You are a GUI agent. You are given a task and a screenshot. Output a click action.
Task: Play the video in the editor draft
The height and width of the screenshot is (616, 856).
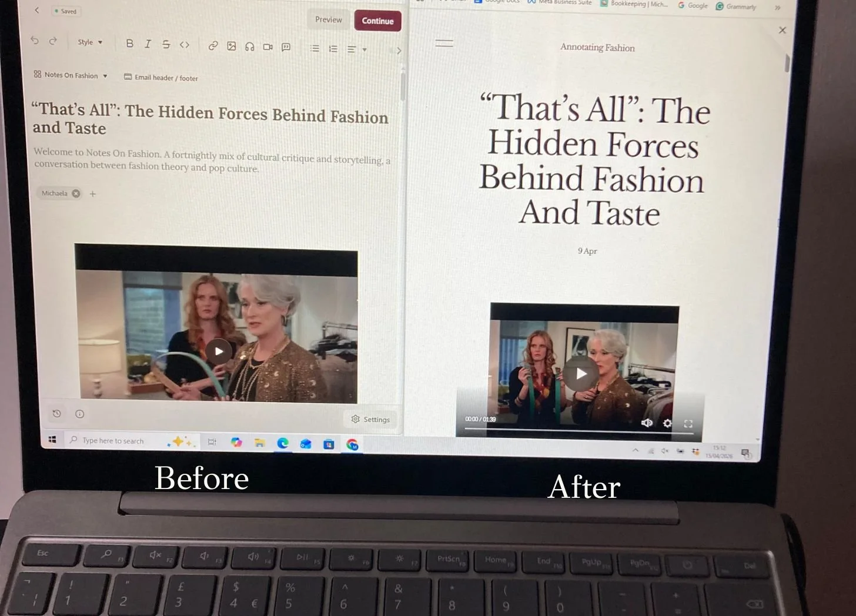click(x=218, y=351)
